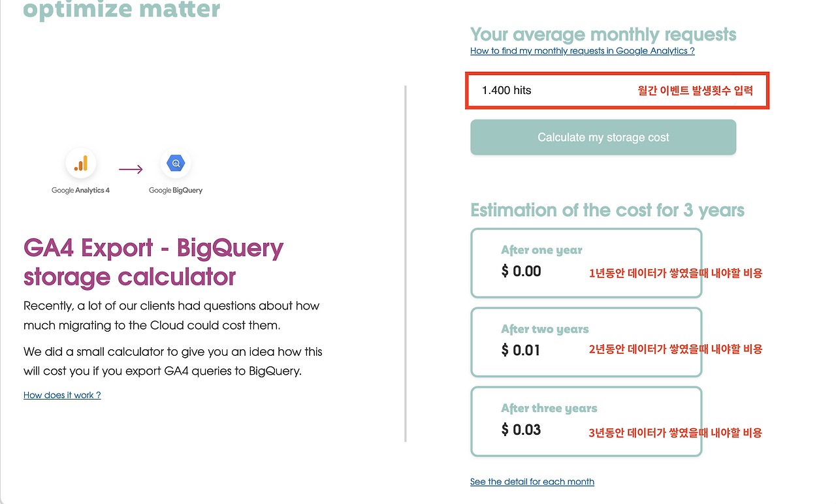
Task: Click the monthly hits input field
Action: pos(617,91)
